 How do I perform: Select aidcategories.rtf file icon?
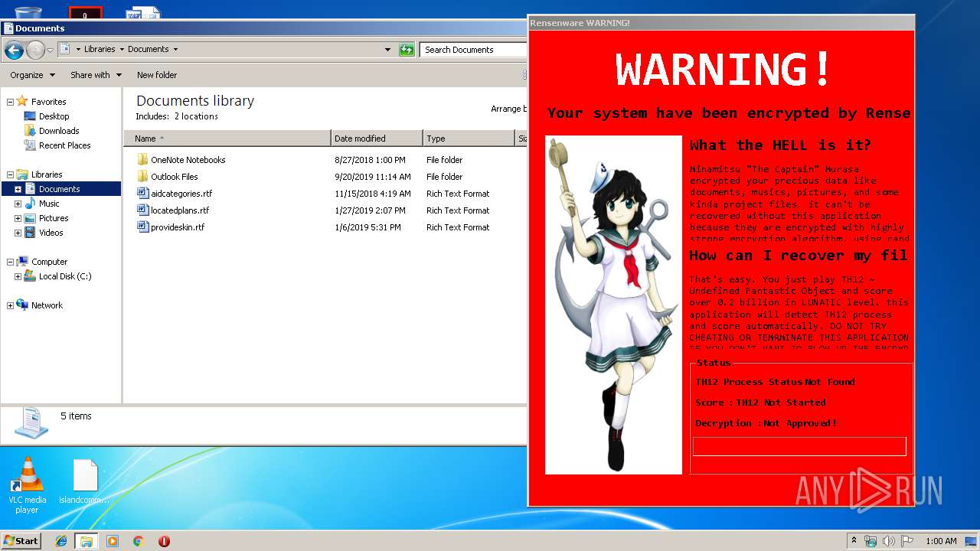142,193
